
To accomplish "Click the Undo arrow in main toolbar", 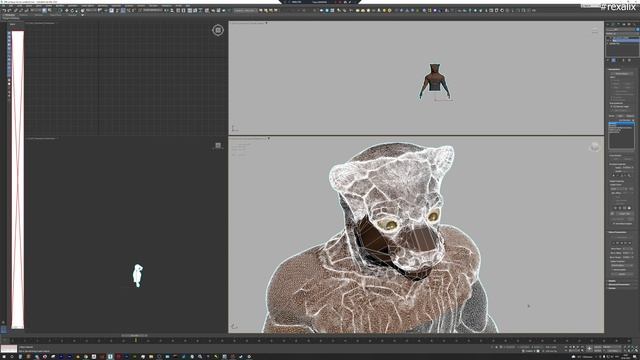I will click(x=4, y=10).
